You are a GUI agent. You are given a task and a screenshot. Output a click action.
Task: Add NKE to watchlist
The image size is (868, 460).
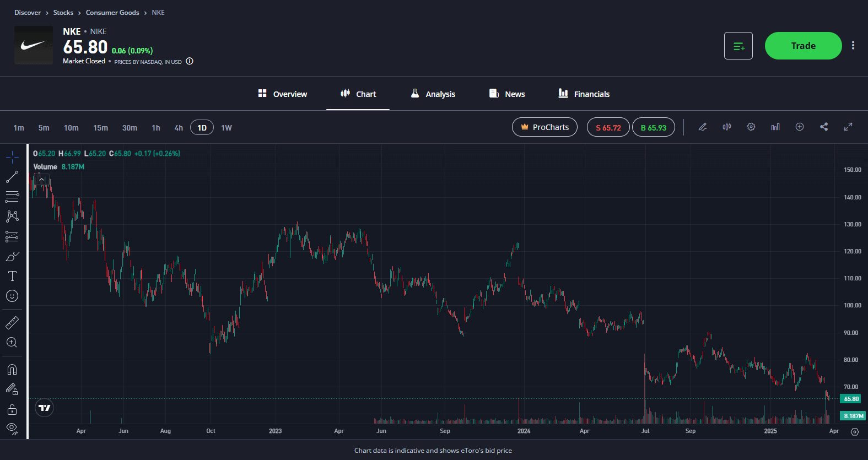[x=738, y=46]
